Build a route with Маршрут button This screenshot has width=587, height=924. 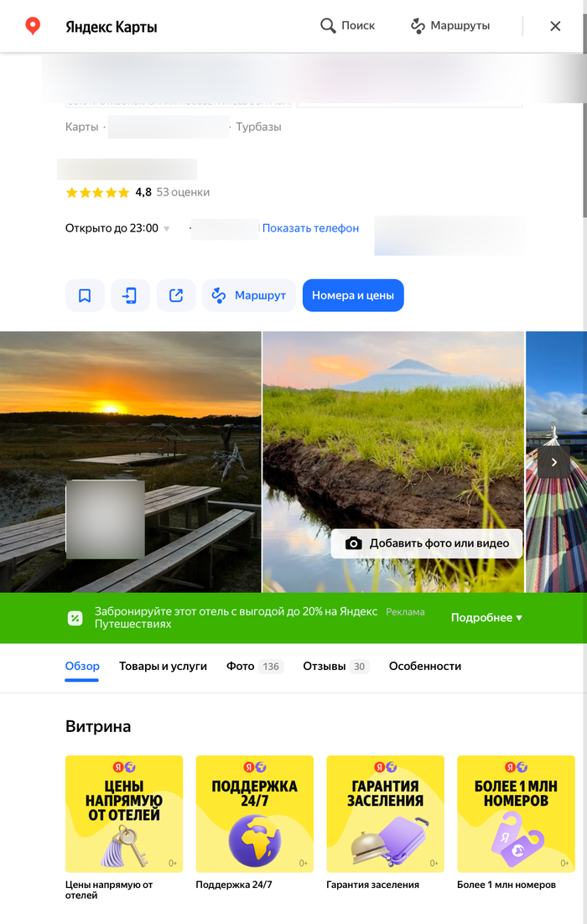249,295
